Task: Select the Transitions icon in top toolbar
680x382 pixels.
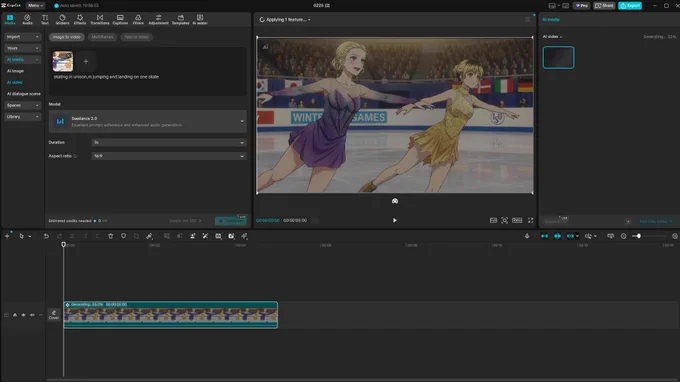Action: coord(100,20)
